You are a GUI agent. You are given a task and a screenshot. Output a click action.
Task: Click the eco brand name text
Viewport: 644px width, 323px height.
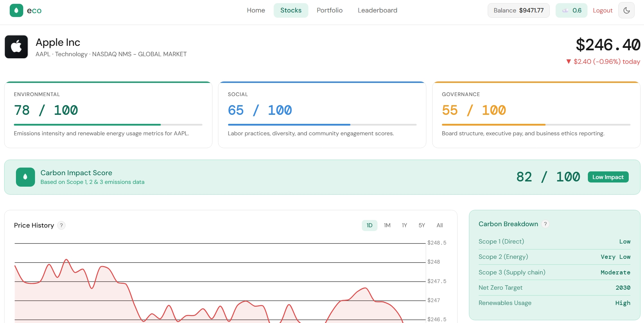click(34, 10)
